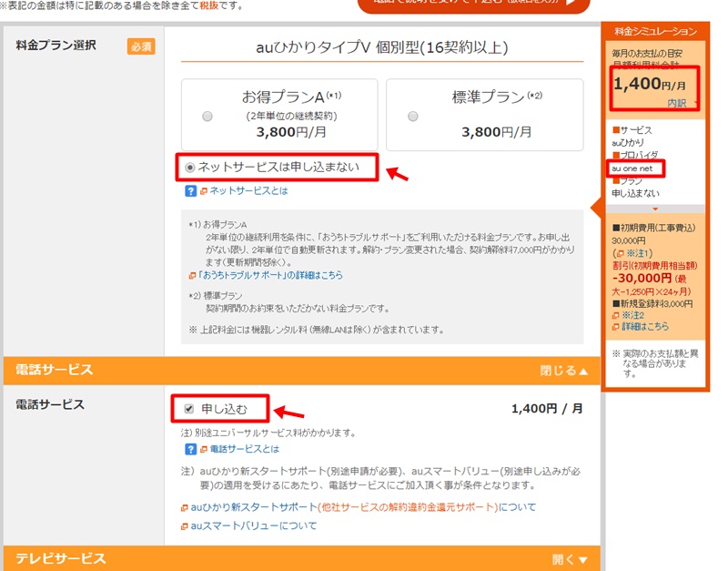728x571 pixels.
Task: Click the small down-arrow in the simulation sidebar
Action: (x=655, y=209)
